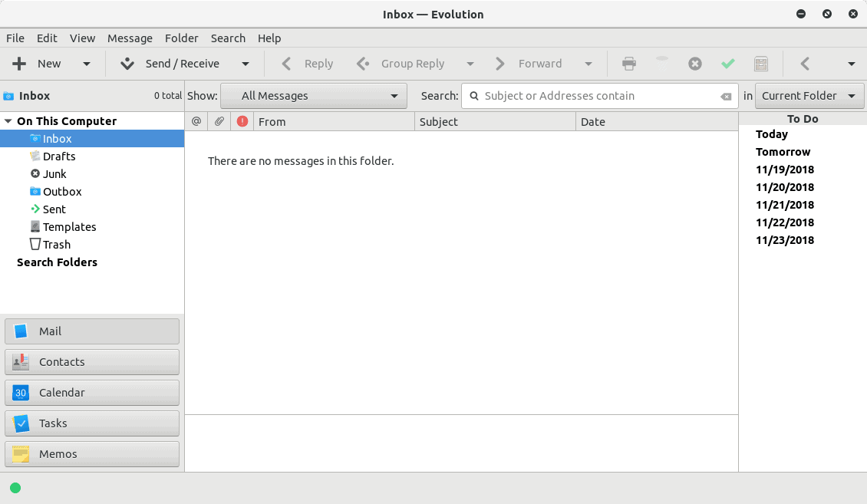Viewport: 867px width, 504px height.
Task: Click the green Not Junk checkmark icon
Action: point(728,64)
